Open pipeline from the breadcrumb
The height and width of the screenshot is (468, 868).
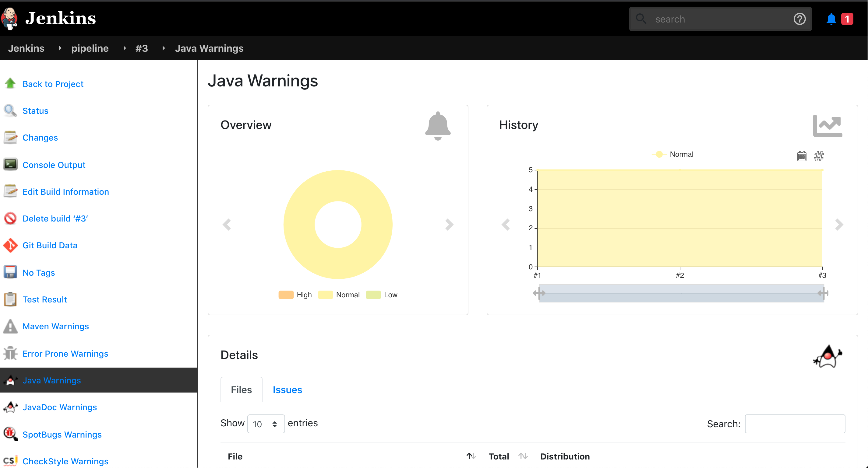90,48
